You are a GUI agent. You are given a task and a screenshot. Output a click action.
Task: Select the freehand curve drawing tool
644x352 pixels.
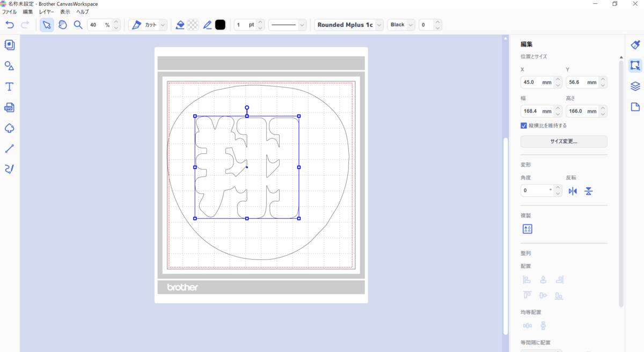point(9,169)
